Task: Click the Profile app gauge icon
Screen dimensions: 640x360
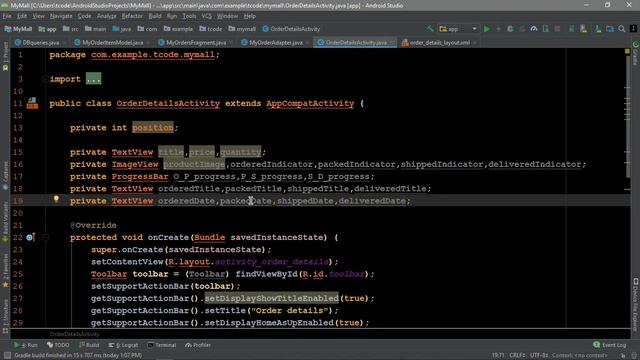Action: [534, 29]
